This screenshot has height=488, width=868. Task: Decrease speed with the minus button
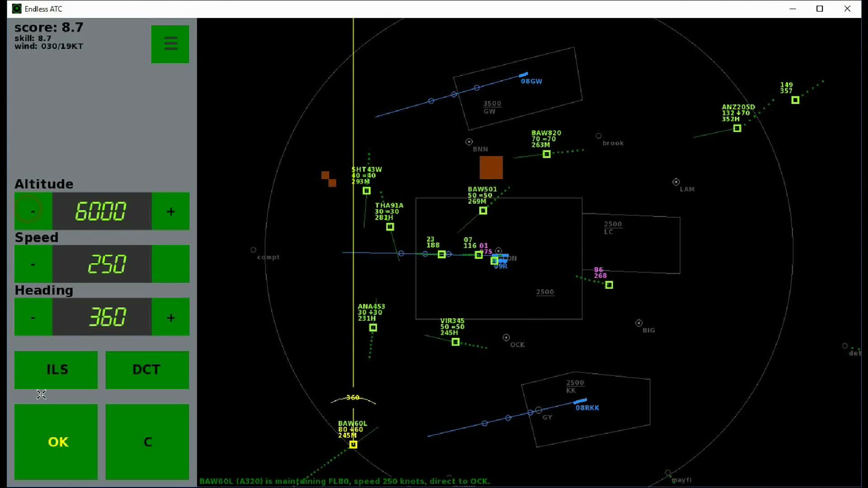33,264
